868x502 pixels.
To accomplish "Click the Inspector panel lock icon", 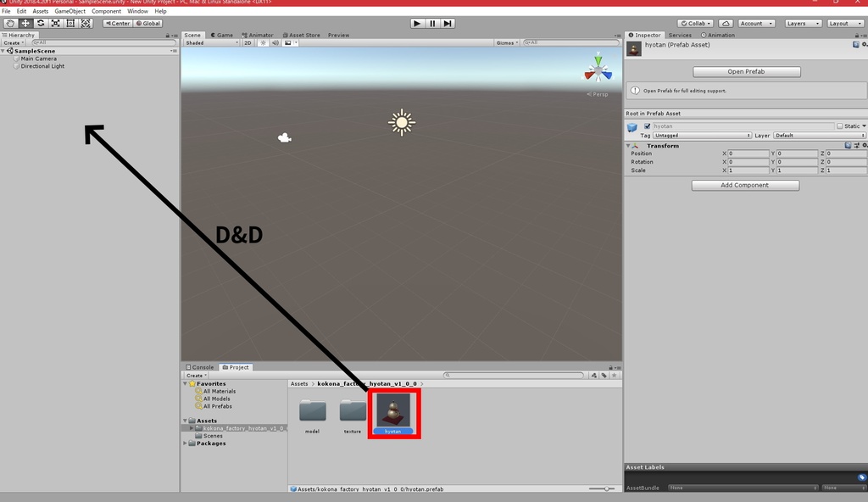I will [x=857, y=35].
